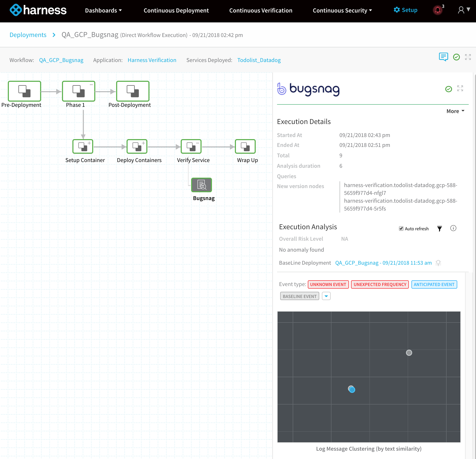Screen dimensions: 476x459
Task: Click the Execution Analysis info icon
Action: coord(453,228)
